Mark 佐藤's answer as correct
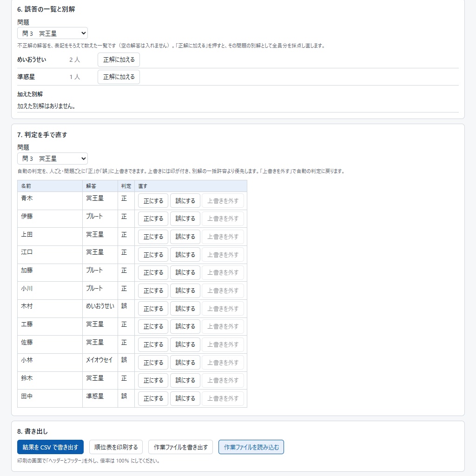Screen dimensions: 476x476 click(153, 344)
